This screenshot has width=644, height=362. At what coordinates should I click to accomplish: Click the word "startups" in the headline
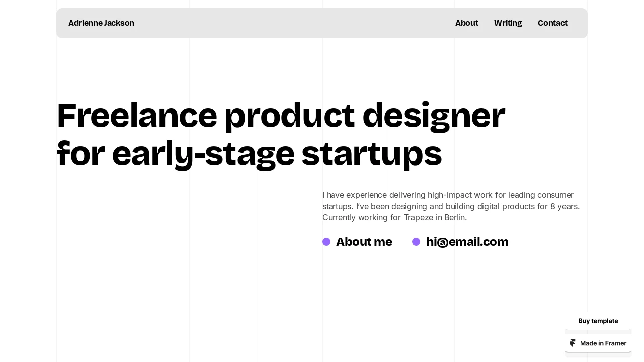[x=372, y=153]
